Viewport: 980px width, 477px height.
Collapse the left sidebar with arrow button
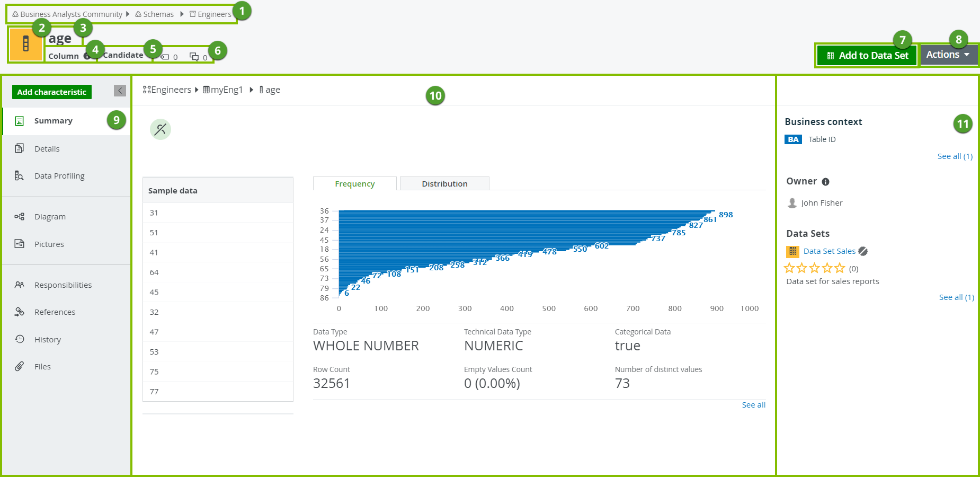point(120,91)
